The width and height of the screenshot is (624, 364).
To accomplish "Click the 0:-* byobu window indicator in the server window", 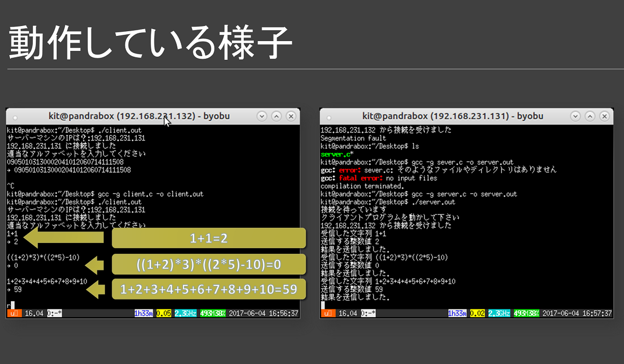I will (x=369, y=313).
